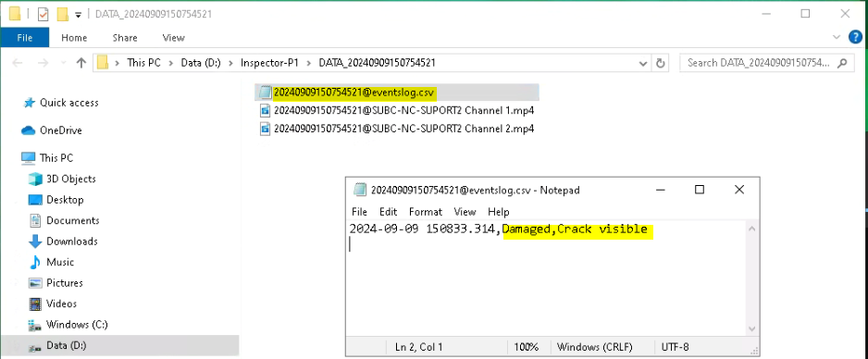
Task: Open the Help question mark icon
Action: point(855,37)
